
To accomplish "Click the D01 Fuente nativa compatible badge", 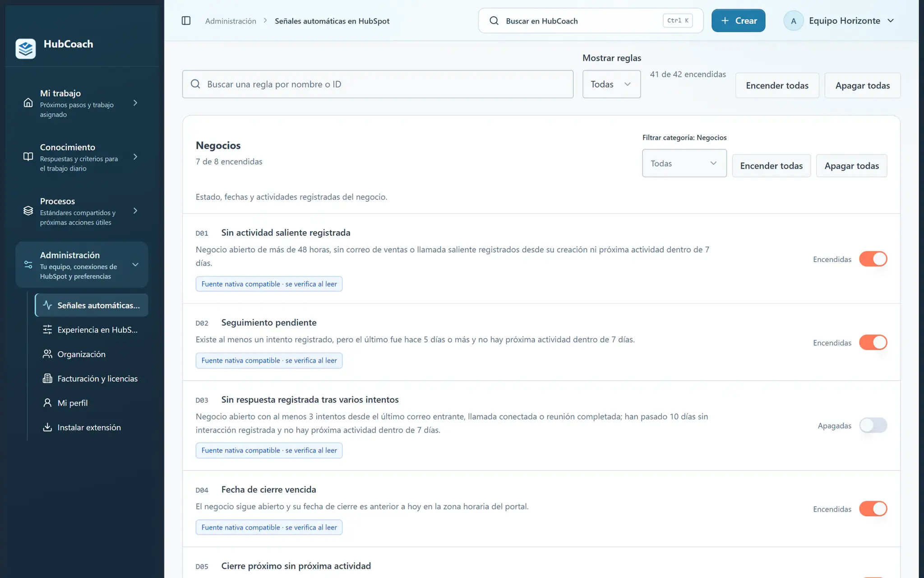I will pyautogui.click(x=269, y=284).
